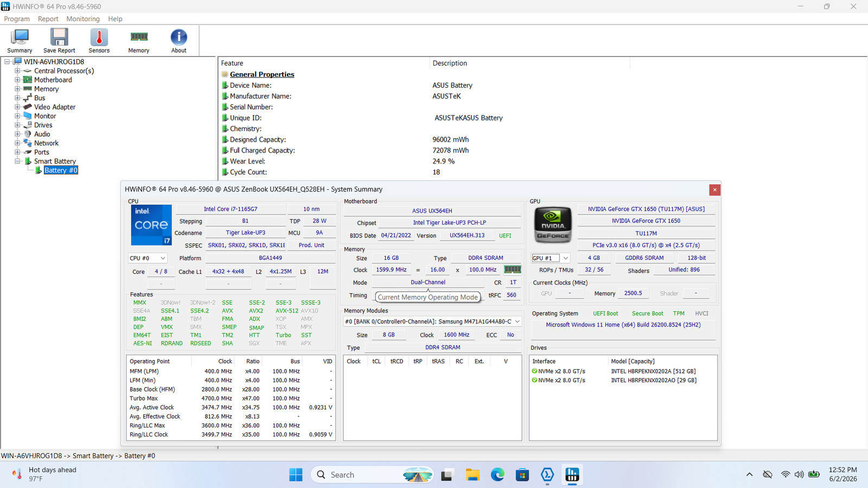Click the Device Name battery icon
This screenshot has height=488, width=868.
(225, 85)
